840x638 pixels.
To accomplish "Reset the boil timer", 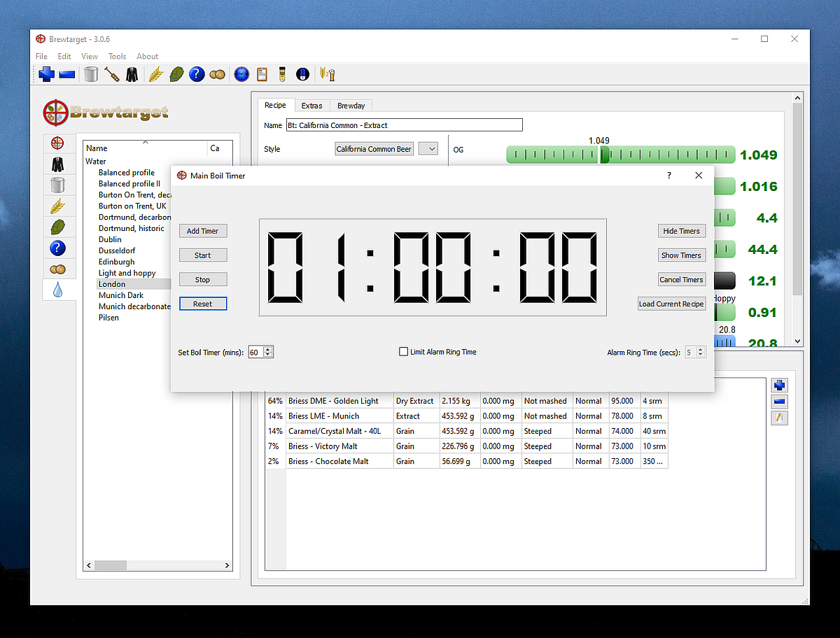I will (203, 304).
